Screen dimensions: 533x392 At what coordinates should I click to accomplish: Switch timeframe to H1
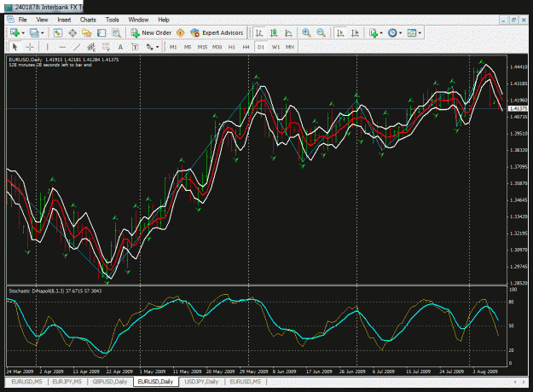click(231, 47)
